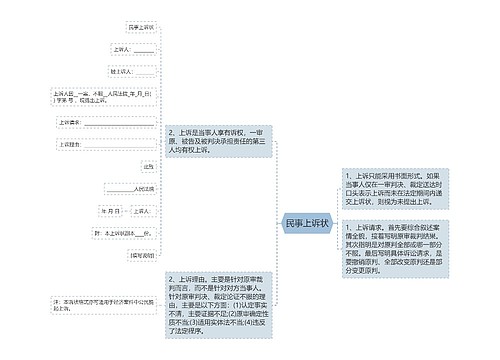Screen dimensions: 500x360
Task: Select the 上诉人 signature node beside the date
Action: [143, 211]
